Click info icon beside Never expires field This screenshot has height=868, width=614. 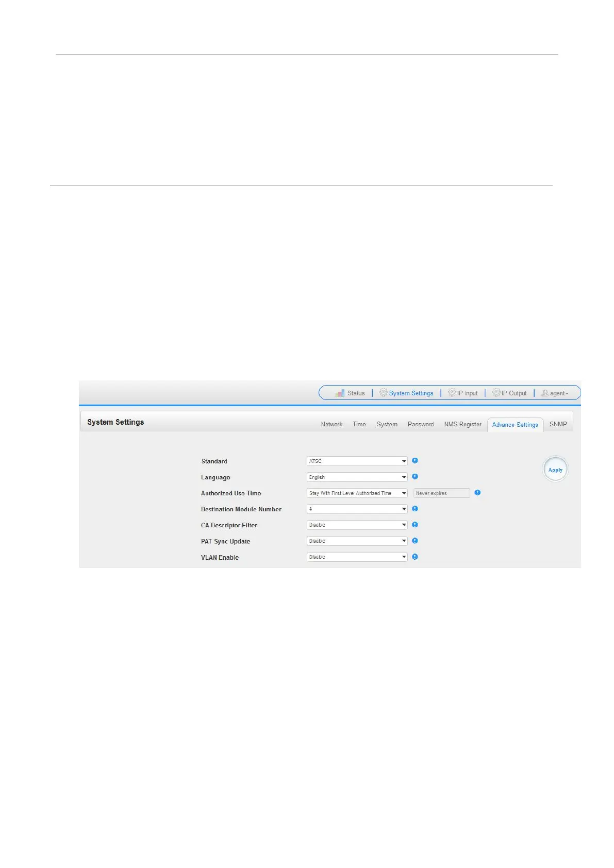(477, 493)
